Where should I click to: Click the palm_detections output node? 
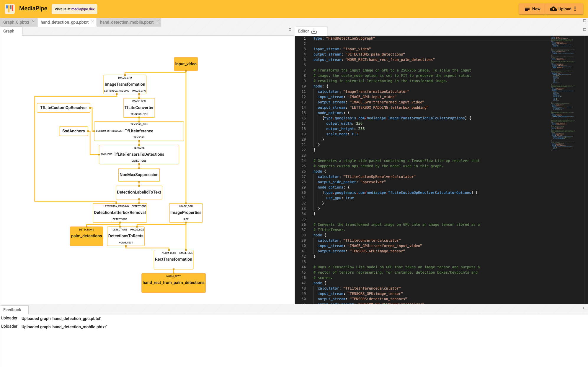pyautogui.click(x=86, y=236)
